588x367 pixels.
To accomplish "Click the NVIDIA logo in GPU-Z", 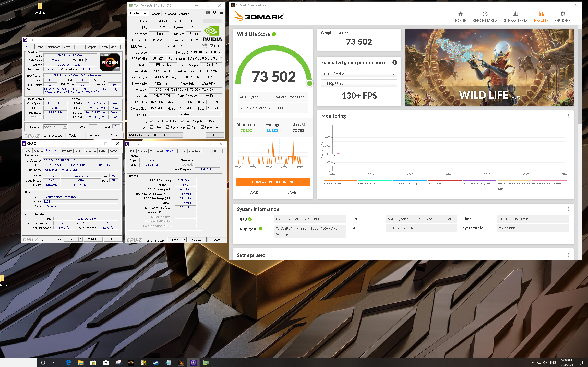I will tap(212, 34).
